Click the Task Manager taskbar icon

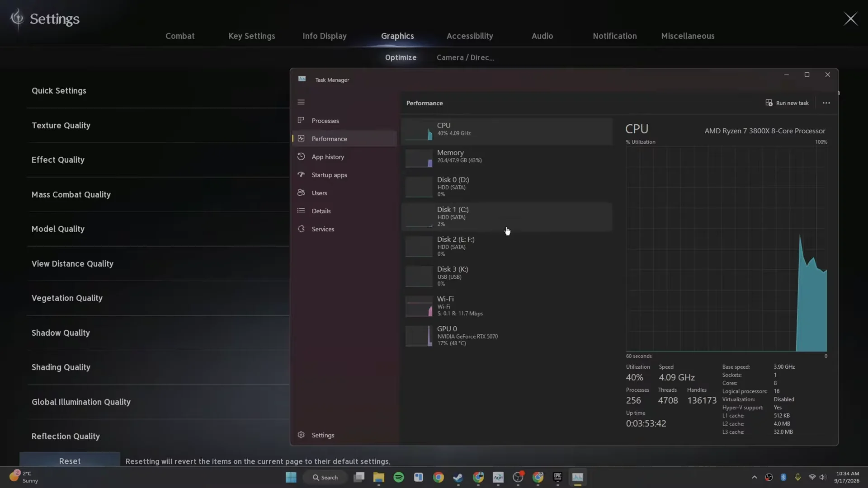[x=578, y=477]
